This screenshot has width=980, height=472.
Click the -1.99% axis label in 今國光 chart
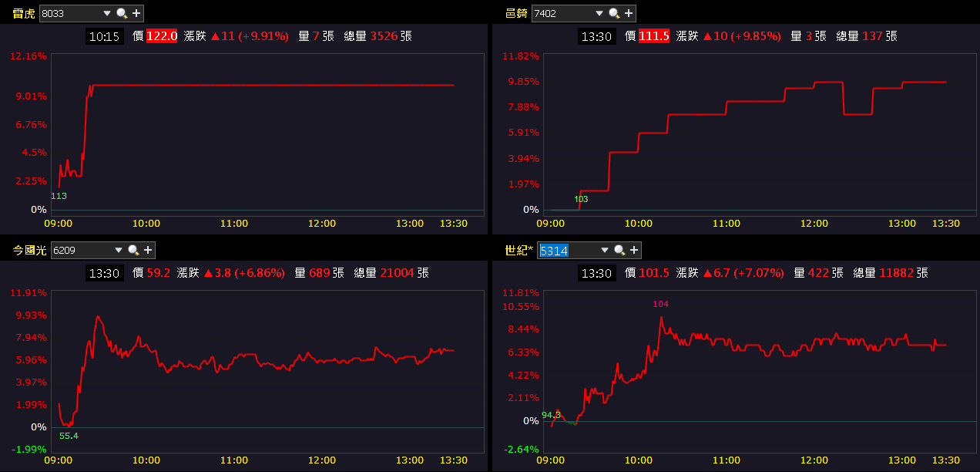click(x=29, y=449)
